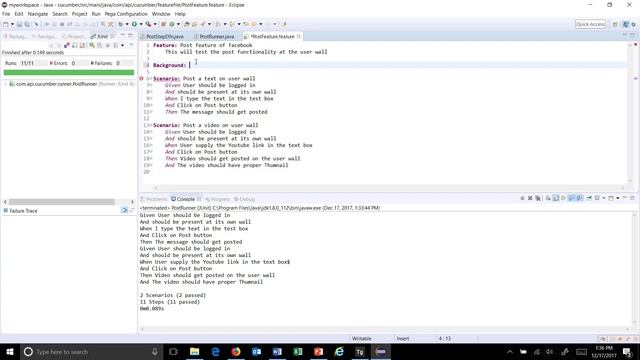Open Excel from the taskbar
The image size is (640, 360).
pos(298,351)
